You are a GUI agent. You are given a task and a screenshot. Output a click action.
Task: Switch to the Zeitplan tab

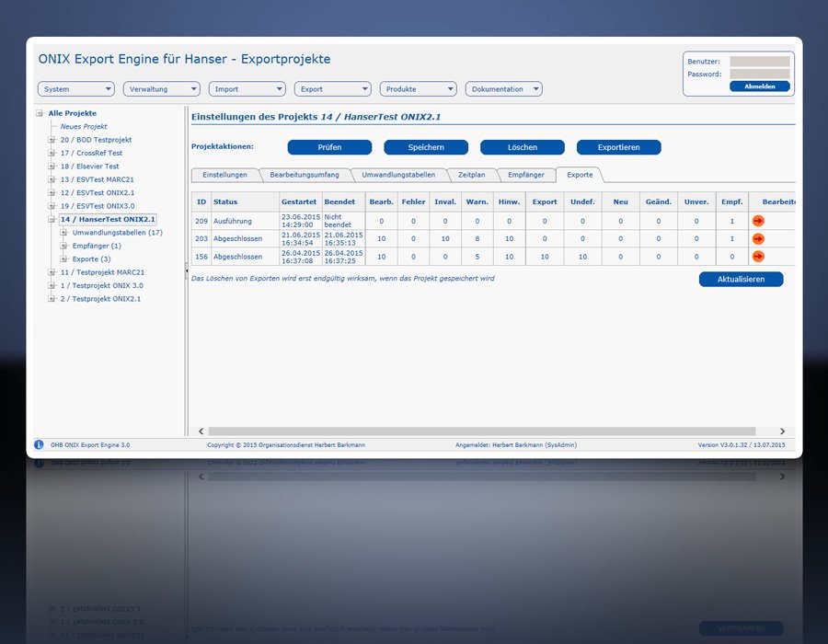472,175
